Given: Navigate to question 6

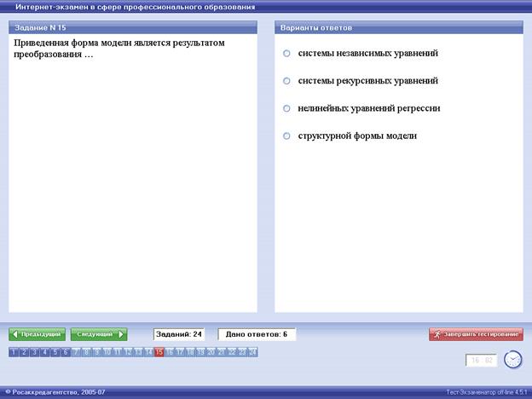Looking at the screenshot, I should (x=66, y=352).
